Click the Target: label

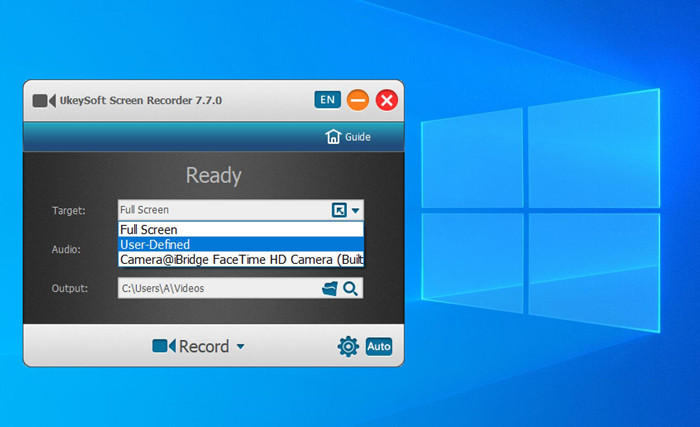(x=69, y=210)
